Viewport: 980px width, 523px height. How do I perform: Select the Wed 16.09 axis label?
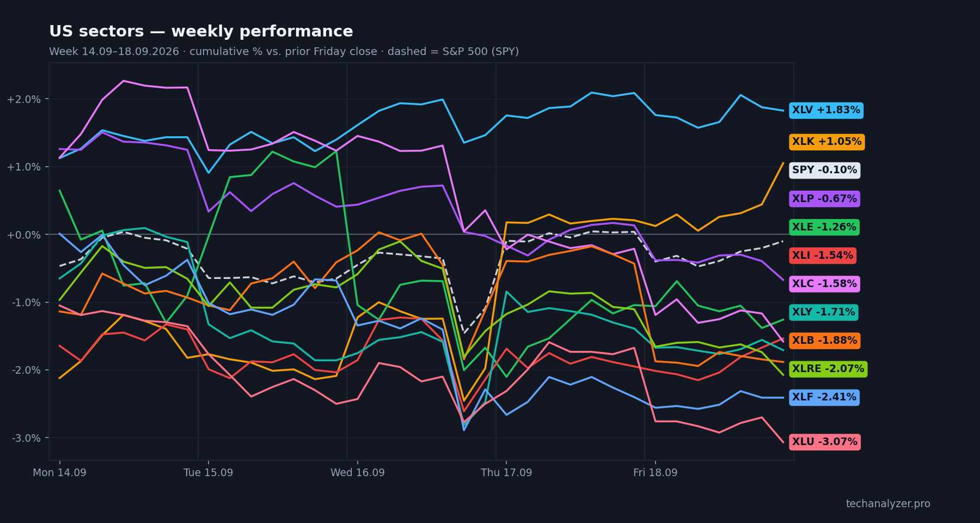click(x=357, y=473)
